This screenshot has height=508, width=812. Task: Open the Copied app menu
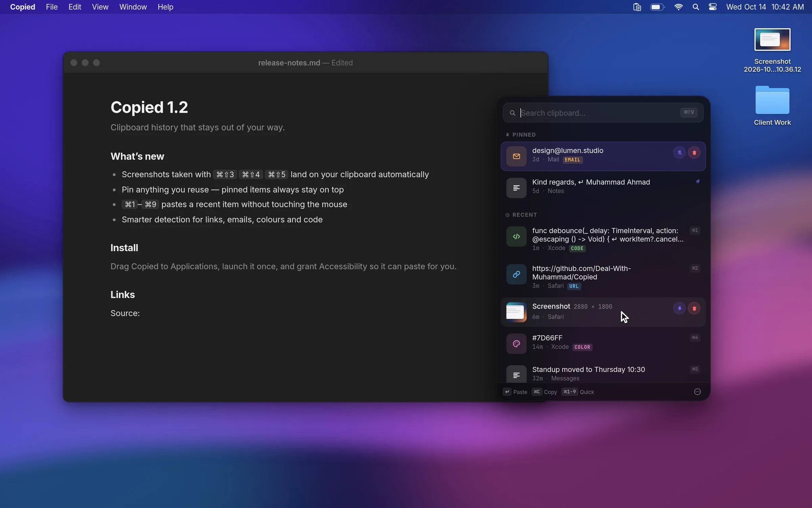(22, 7)
